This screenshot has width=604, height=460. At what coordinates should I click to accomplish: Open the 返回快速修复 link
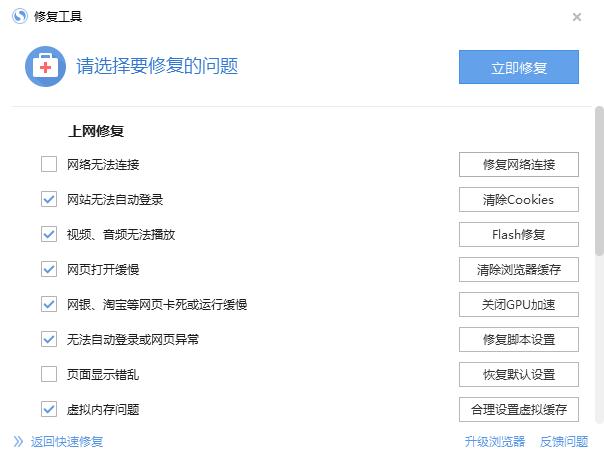tap(67, 442)
